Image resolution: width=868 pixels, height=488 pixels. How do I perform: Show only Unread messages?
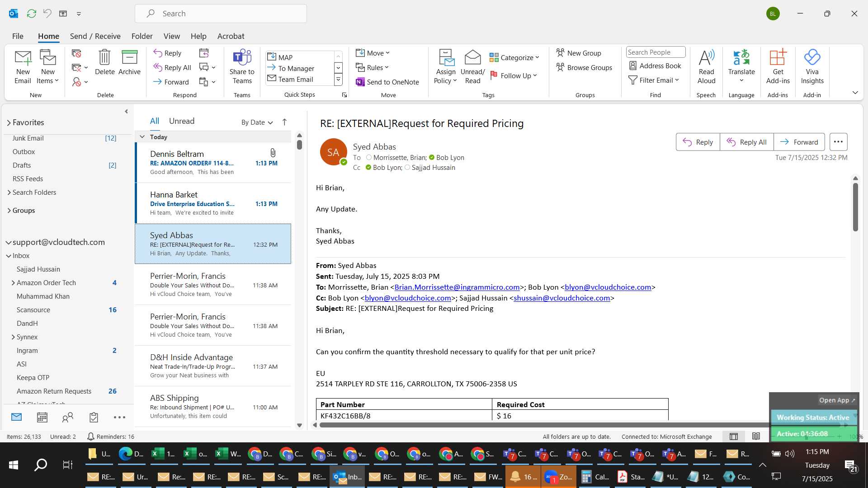[x=182, y=121]
